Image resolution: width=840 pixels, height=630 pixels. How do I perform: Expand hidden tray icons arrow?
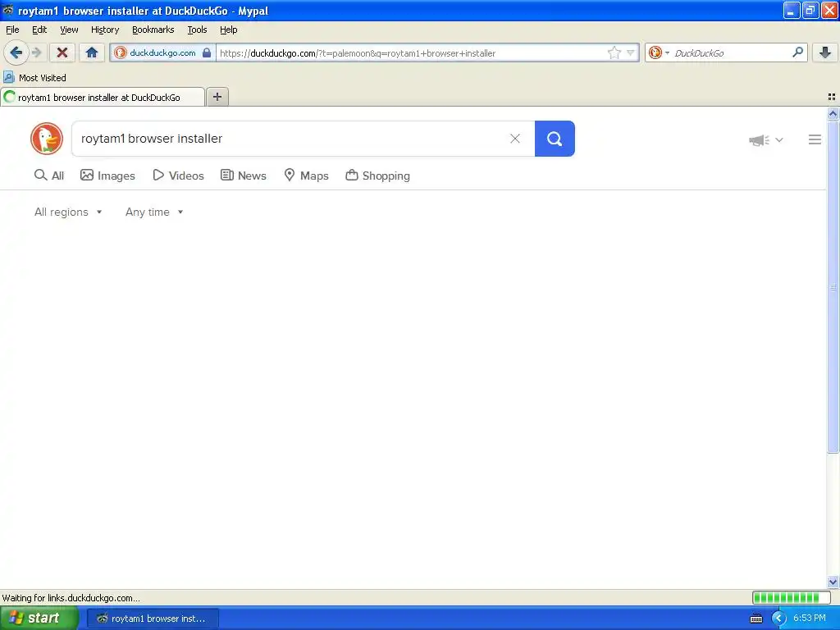pyautogui.click(x=778, y=619)
